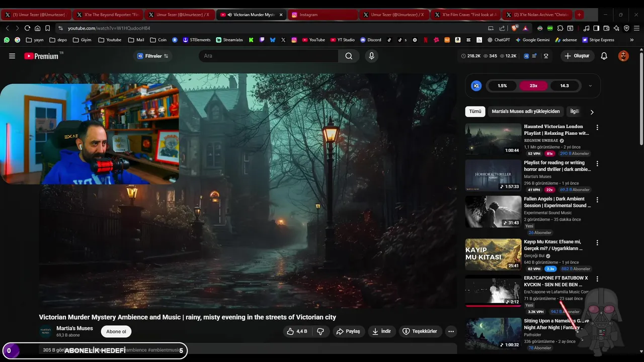Image resolution: width=644 pixels, height=362 pixels.
Task: Open Haunted Victorian London Playlist thumbnail
Action: click(493, 139)
